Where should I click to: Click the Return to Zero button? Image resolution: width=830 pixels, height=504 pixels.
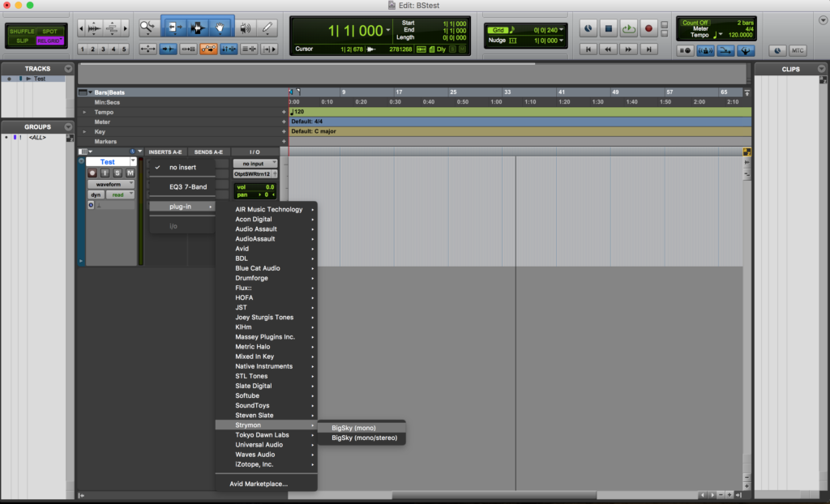coord(589,49)
